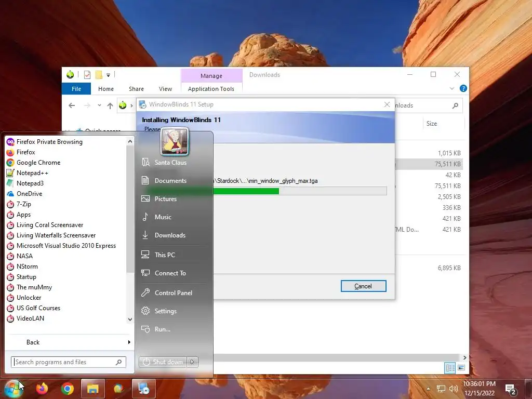Switch to the View ribbon tab
Screen dimensions: 532x399
coord(165,89)
